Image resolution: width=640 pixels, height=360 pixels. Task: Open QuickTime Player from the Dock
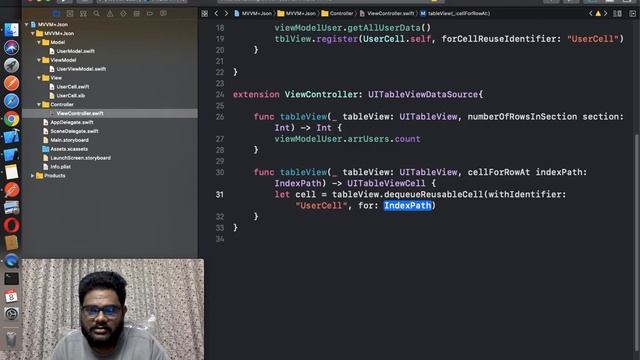pos(11,261)
